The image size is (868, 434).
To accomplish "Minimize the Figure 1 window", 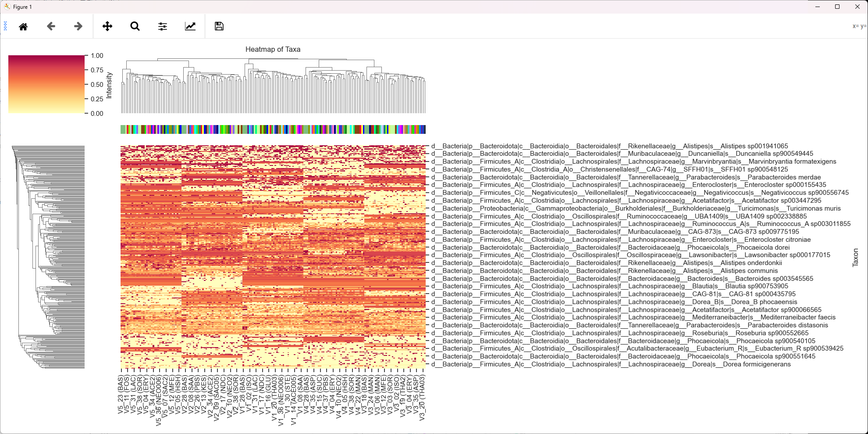I will [818, 7].
